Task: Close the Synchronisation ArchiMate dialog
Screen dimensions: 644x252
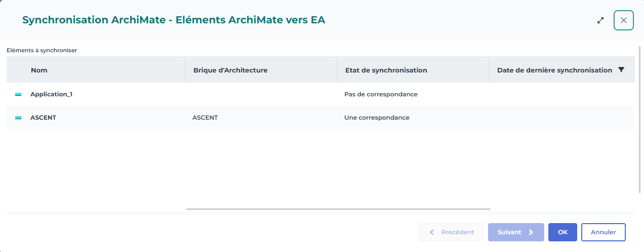Action: 623,20
